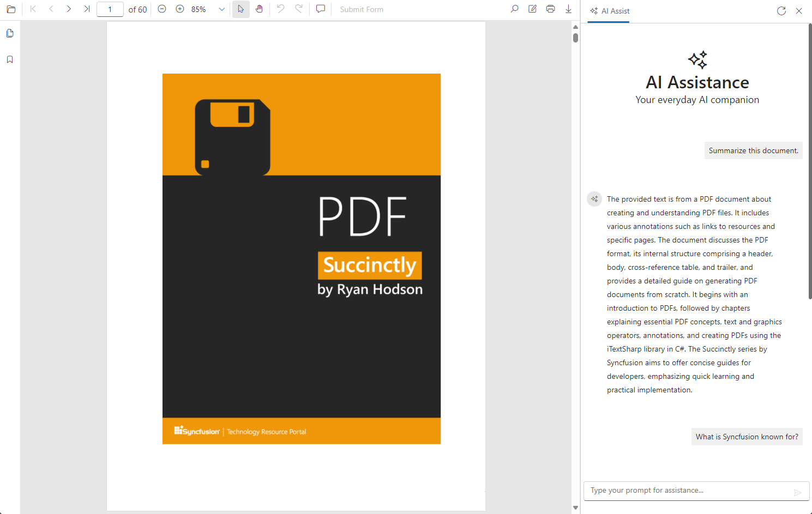Image resolution: width=812 pixels, height=514 pixels.
Task: Click the 'Technology Resource Portal' footer text
Action: tap(267, 432)
